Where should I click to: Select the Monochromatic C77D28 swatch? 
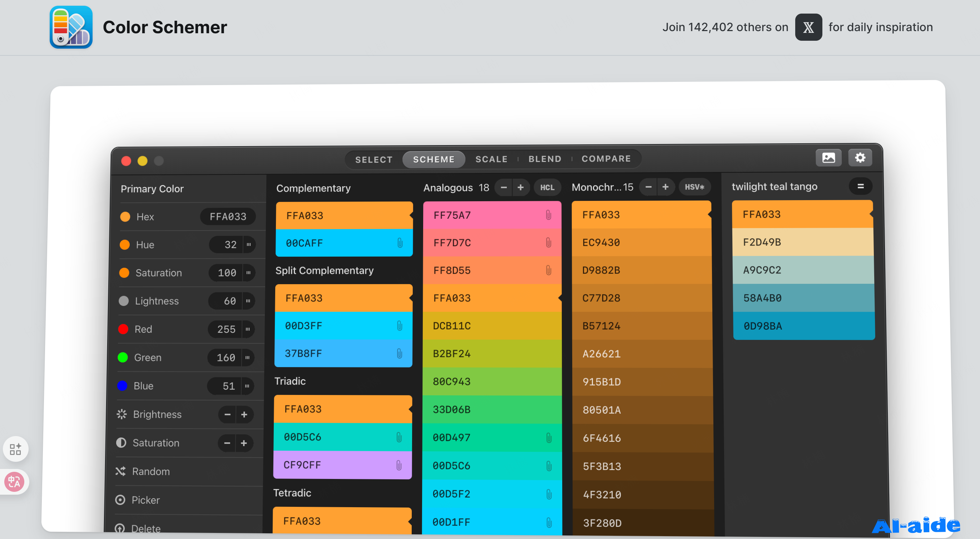point(642,298)
